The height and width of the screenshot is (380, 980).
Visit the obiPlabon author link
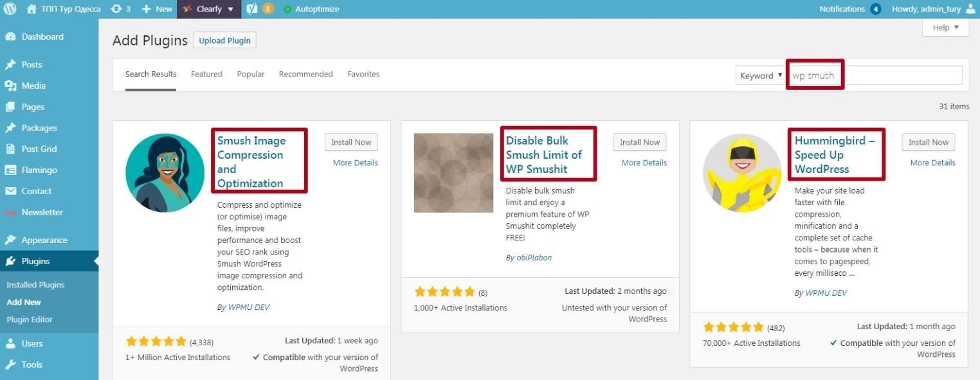tap(534, 258)
